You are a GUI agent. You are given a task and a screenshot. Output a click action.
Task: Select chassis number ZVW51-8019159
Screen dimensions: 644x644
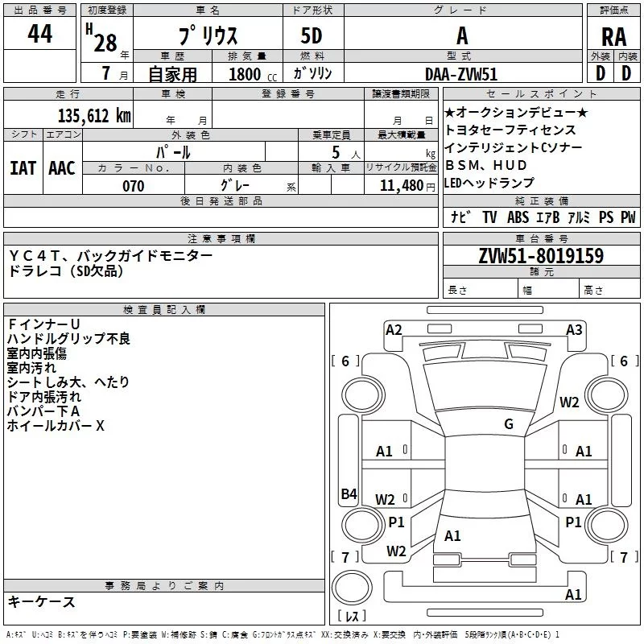(541, 256)
